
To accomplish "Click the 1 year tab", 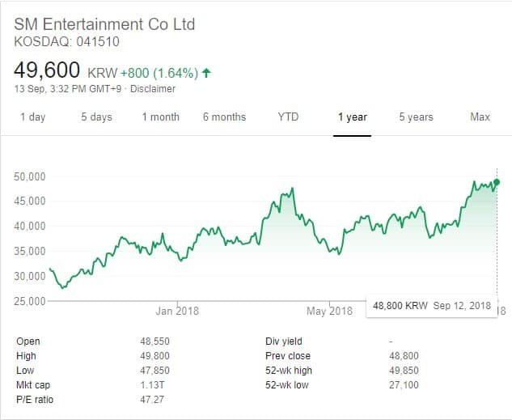I will (x=353, y=117).
